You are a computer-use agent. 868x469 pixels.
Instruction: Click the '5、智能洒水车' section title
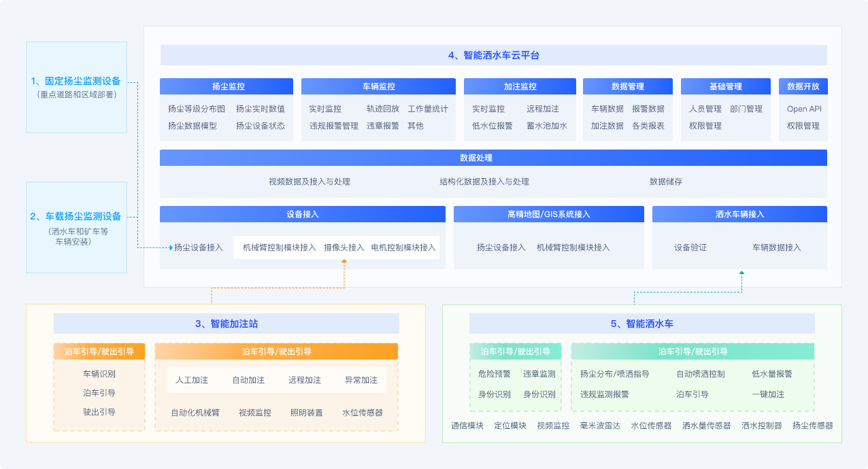point(641,324)
